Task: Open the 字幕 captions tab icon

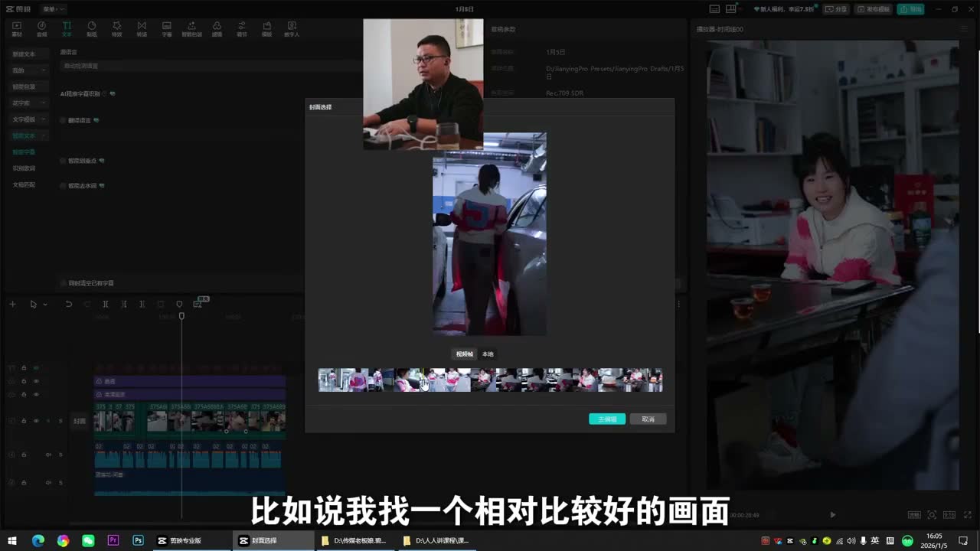Action: 166,29
